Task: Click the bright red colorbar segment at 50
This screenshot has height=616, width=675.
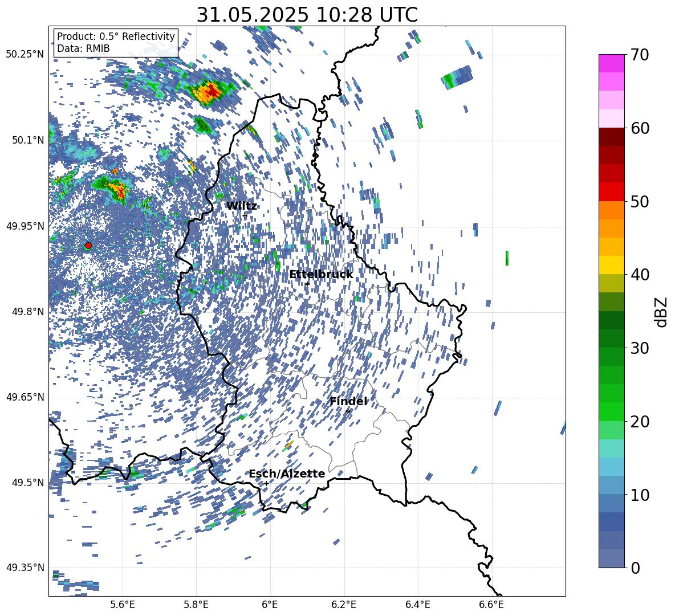Action: (x=612, y=192)
